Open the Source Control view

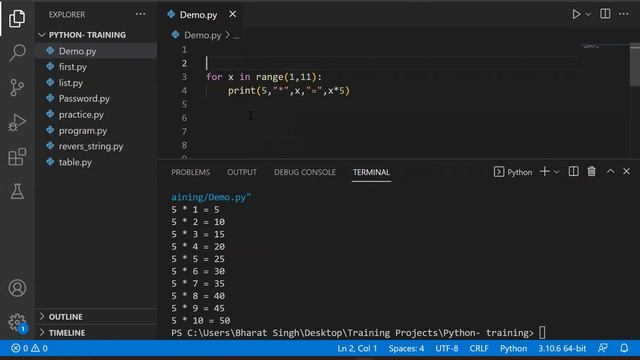pos(17,87)
